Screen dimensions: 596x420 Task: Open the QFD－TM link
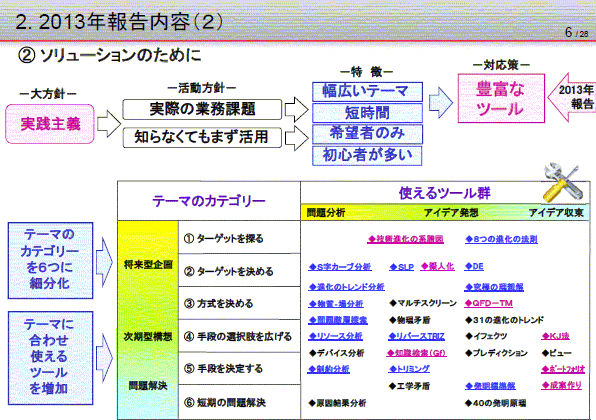click(488, 303)
